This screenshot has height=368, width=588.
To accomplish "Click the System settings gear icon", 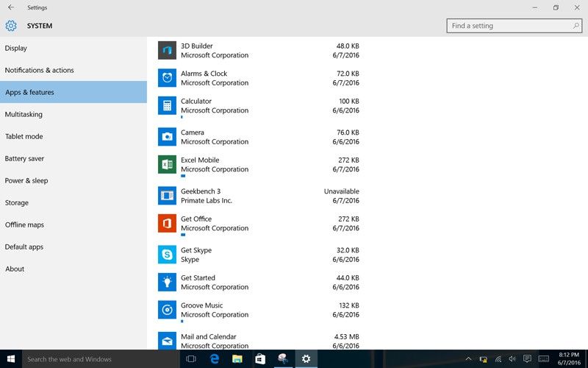I will tap(11, 26).
